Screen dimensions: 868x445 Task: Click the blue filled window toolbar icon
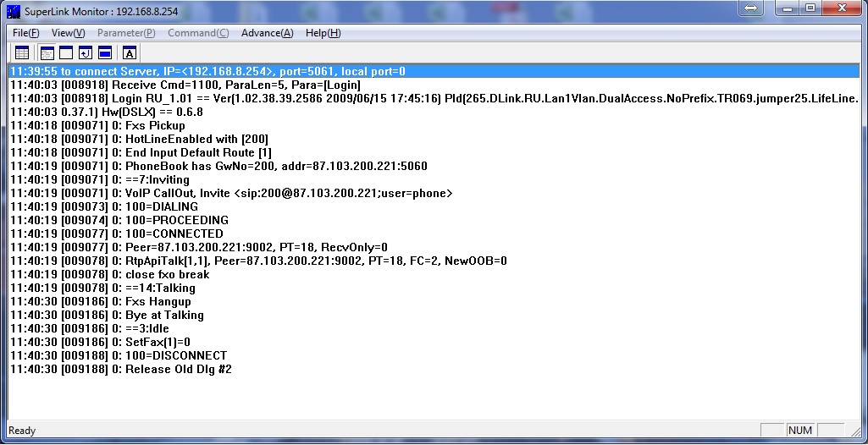tap(105, 53)
